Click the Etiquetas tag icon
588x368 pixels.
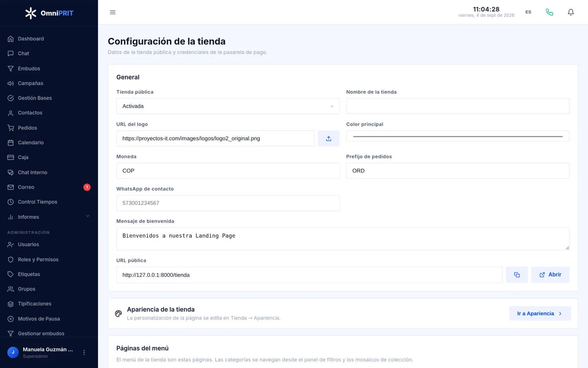pos(11,274)
